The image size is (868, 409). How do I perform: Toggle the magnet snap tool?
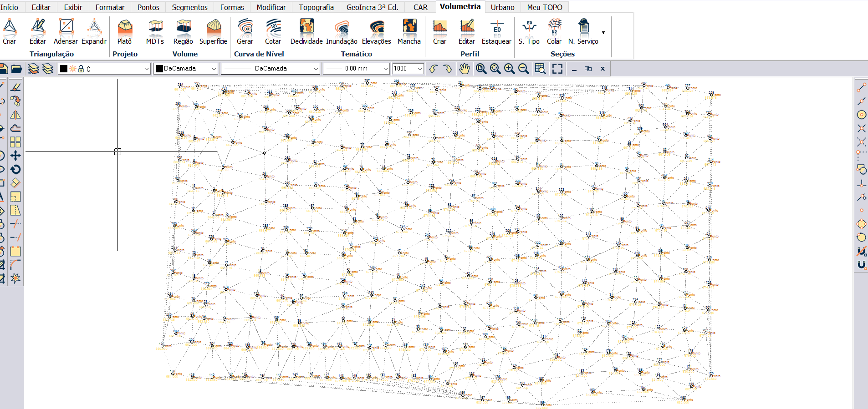point(861,265)
